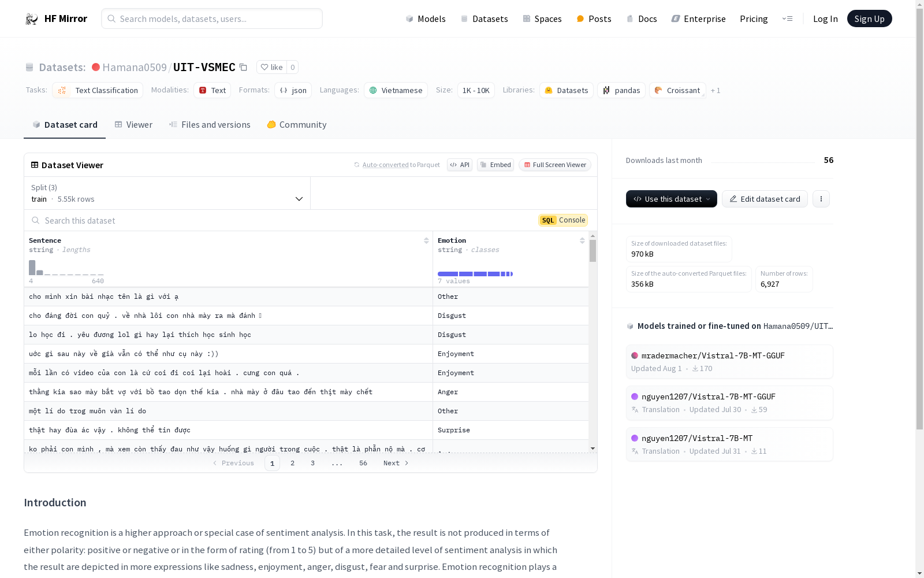Expand the +1 more libraries
924x578 pixels.
coord(716,91)
